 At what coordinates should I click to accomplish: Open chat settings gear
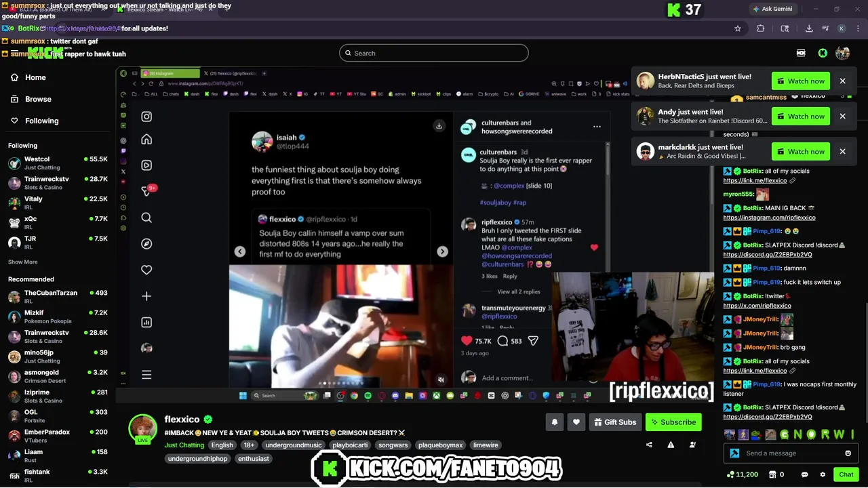point(823,474)
